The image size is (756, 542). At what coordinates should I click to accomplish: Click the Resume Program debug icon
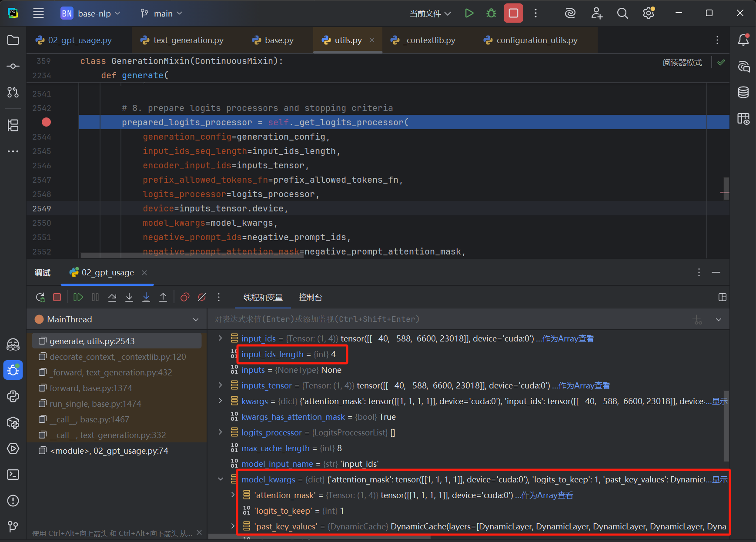78,297
